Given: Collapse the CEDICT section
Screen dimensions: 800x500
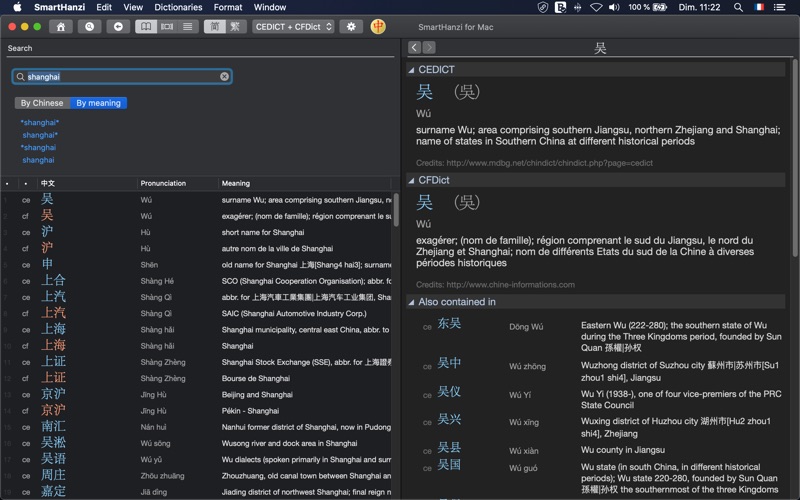Looking at the screenshot, I should [410, 70].
